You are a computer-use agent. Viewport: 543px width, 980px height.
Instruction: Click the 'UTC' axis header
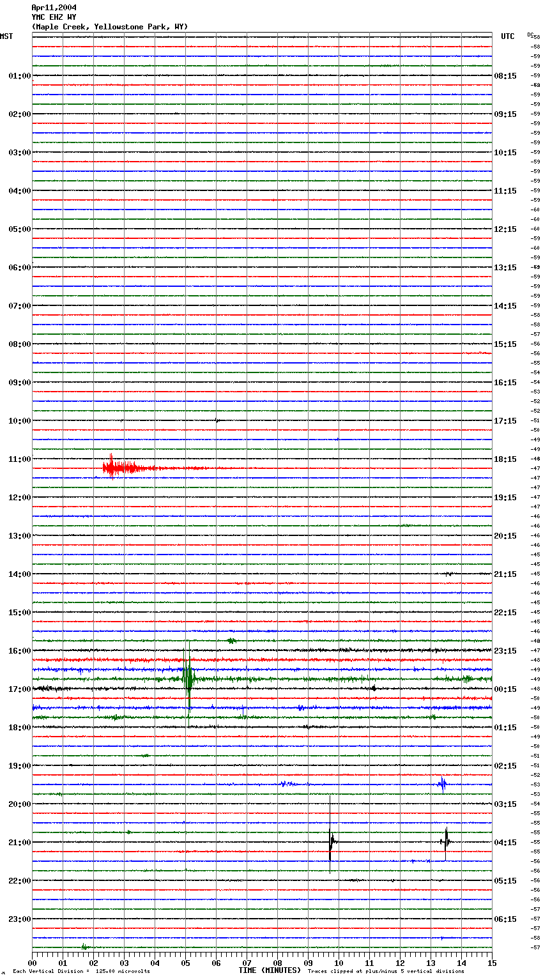tap(508, 36)
